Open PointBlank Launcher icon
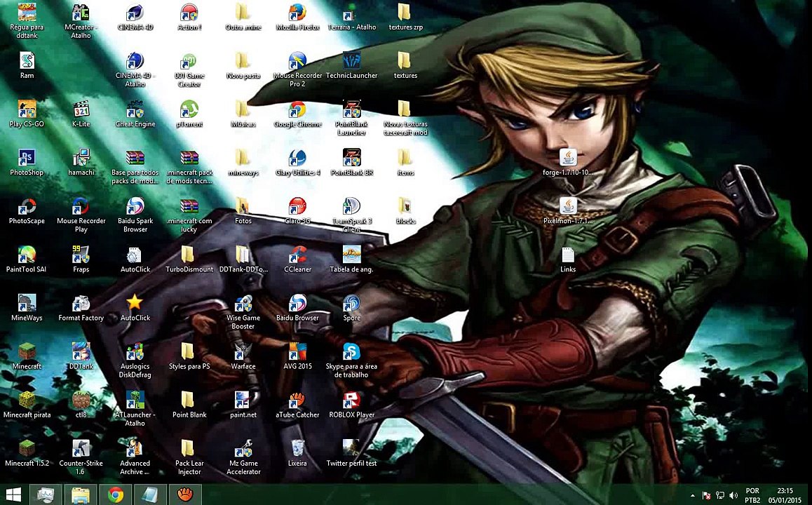 pos(351,109)
